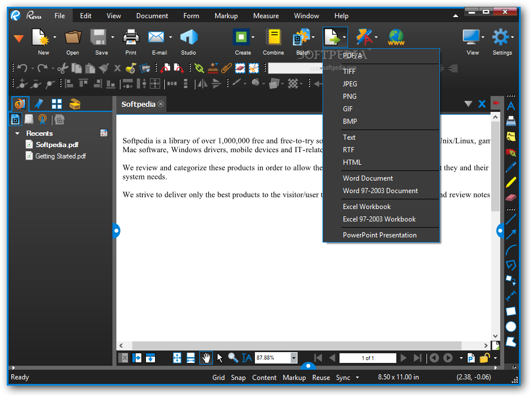This screenshot has width=532, height=397.
Task: Open the File menu
Action: point(60,15)
